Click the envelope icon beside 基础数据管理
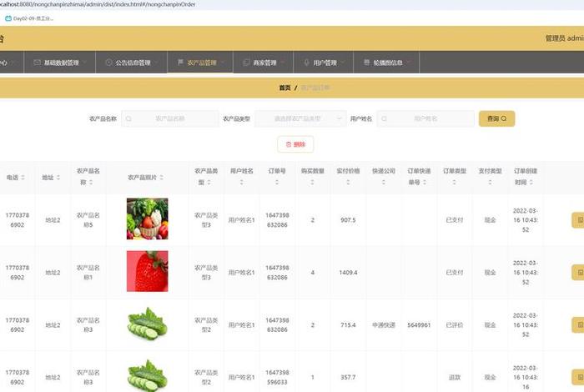584x392 pixels. pos(37,63)
